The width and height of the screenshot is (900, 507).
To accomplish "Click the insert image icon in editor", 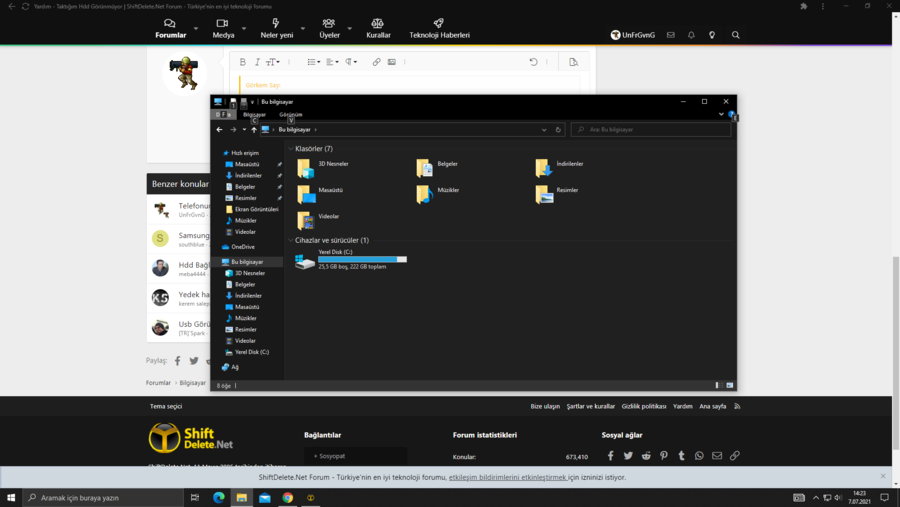I will pyautogui.click(x=391, y=62).
